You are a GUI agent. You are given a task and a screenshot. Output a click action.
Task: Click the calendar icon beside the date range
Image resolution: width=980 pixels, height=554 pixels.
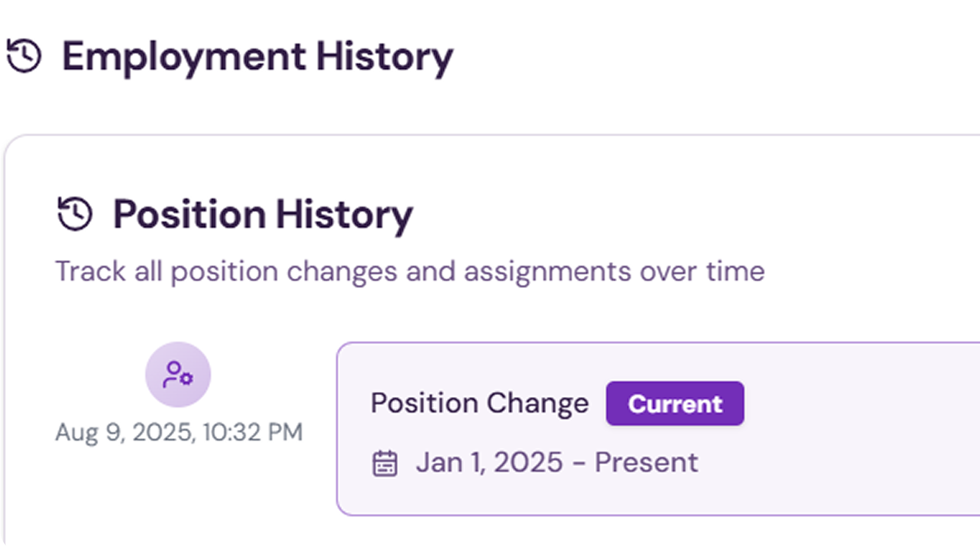pos(385,463)
